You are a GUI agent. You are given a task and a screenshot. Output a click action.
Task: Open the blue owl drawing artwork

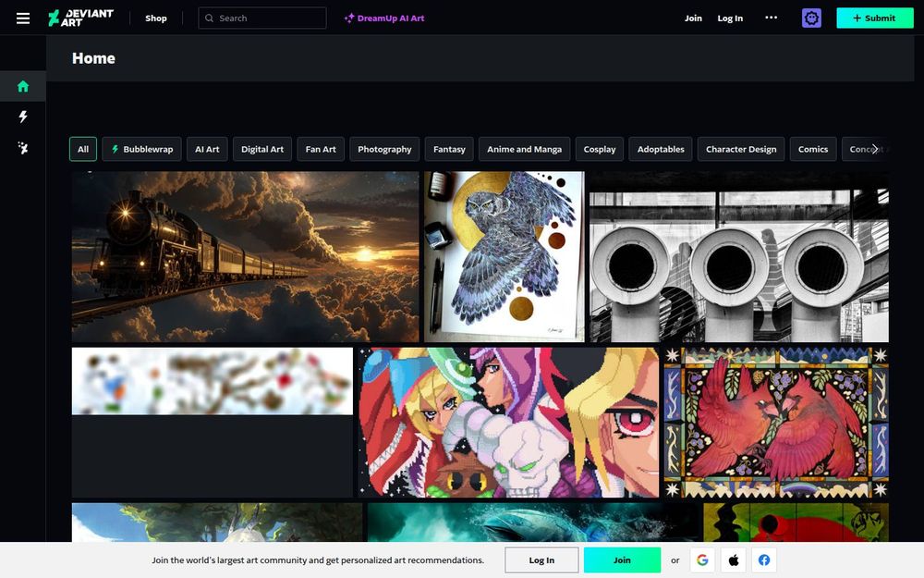point(505,257)
